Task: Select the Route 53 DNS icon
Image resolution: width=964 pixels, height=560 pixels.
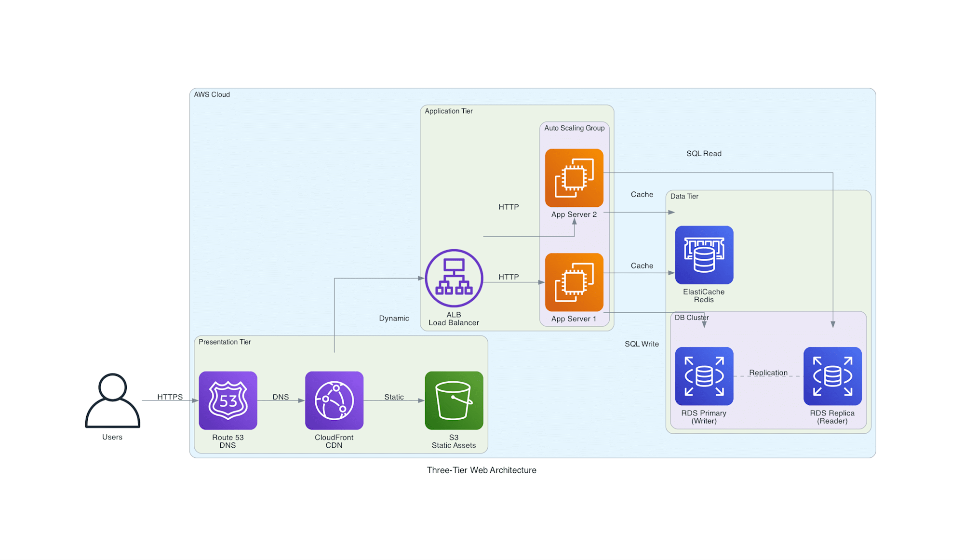Action: (228, 400)
